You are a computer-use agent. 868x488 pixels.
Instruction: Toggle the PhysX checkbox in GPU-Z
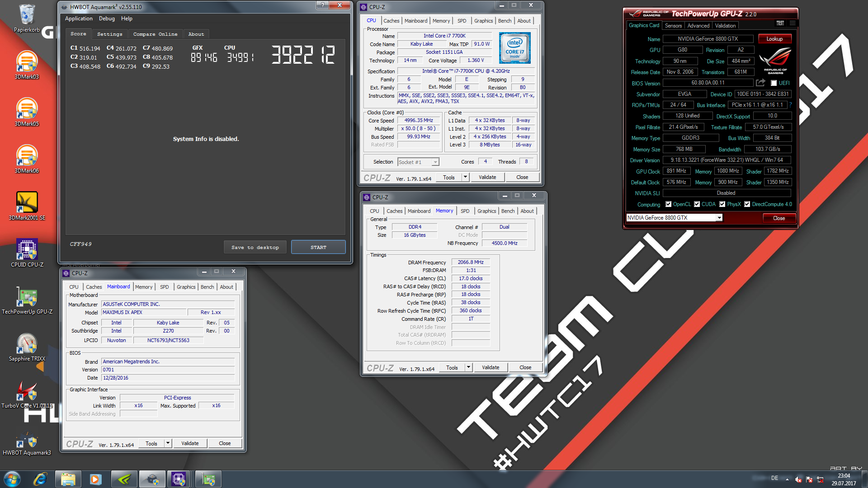[722, 204]
